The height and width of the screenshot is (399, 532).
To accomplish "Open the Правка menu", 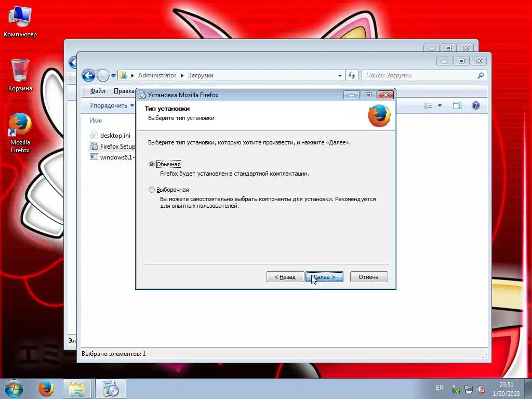I will (124, 91).
